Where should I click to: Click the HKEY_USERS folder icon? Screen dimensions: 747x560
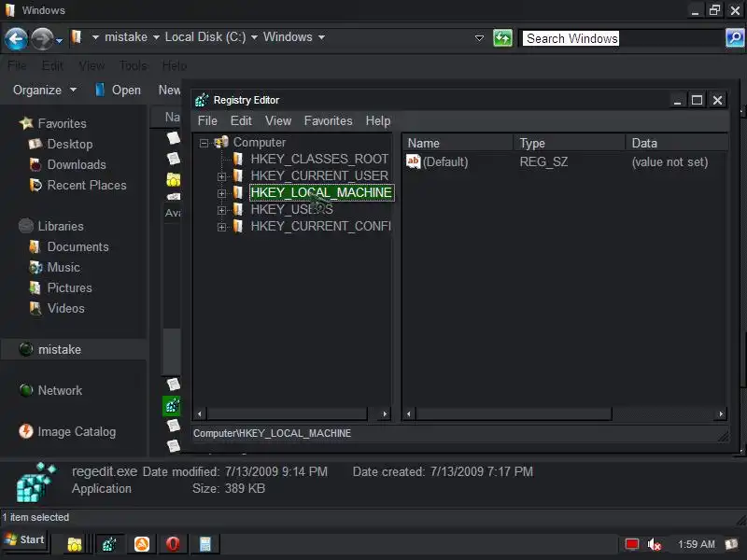[x=237, y=209]
